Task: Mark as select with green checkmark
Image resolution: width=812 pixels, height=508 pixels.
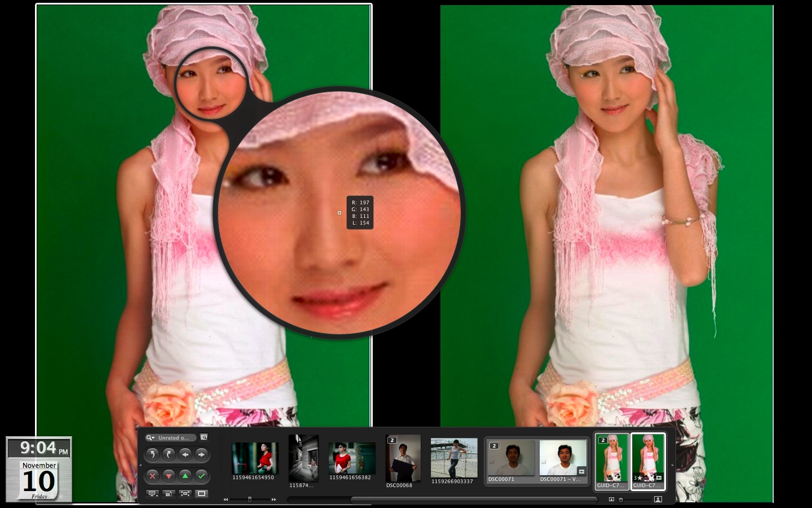Action: tap(201, 476)
